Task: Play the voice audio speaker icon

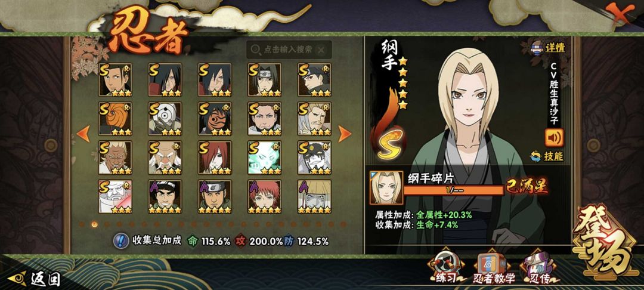Action: click(554, 138)
